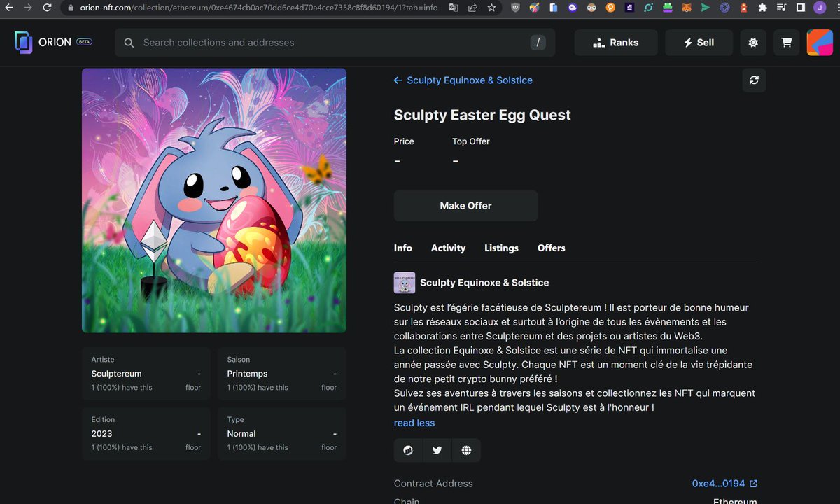840x504 pixels.
Task: Select the Type Normal trait card
Action: (282, 434)
